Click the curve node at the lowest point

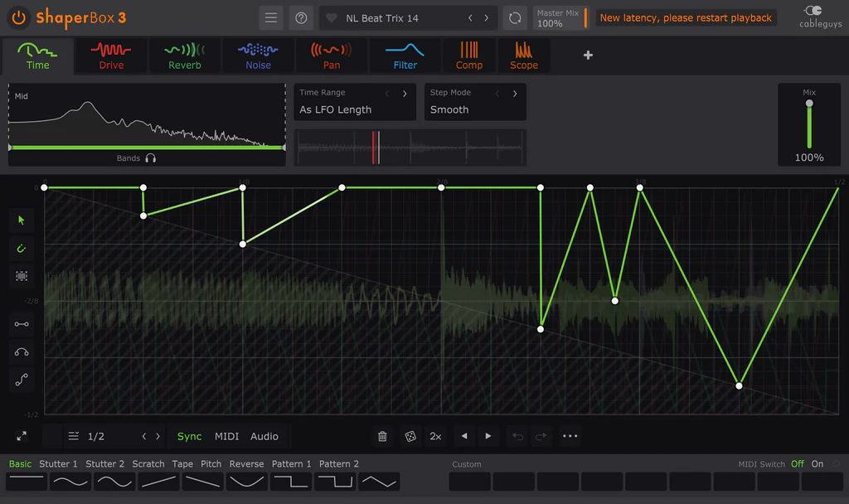tap(739, 386)
